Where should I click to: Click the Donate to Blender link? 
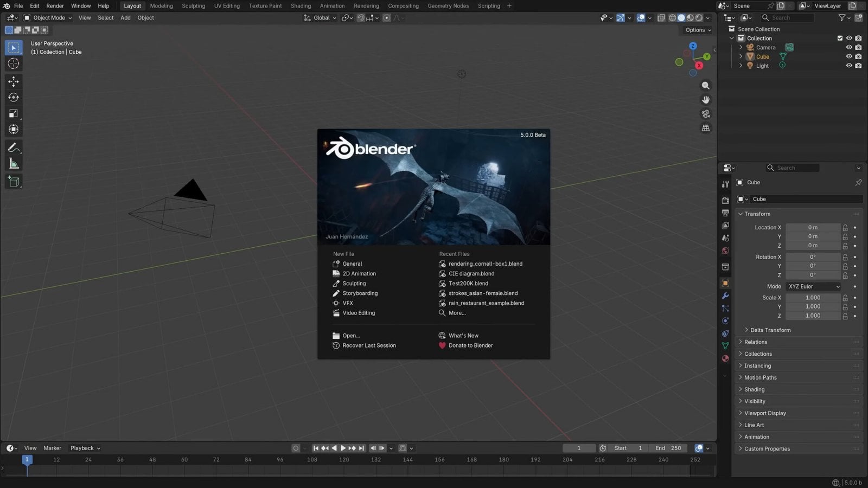tap(470, 345)
